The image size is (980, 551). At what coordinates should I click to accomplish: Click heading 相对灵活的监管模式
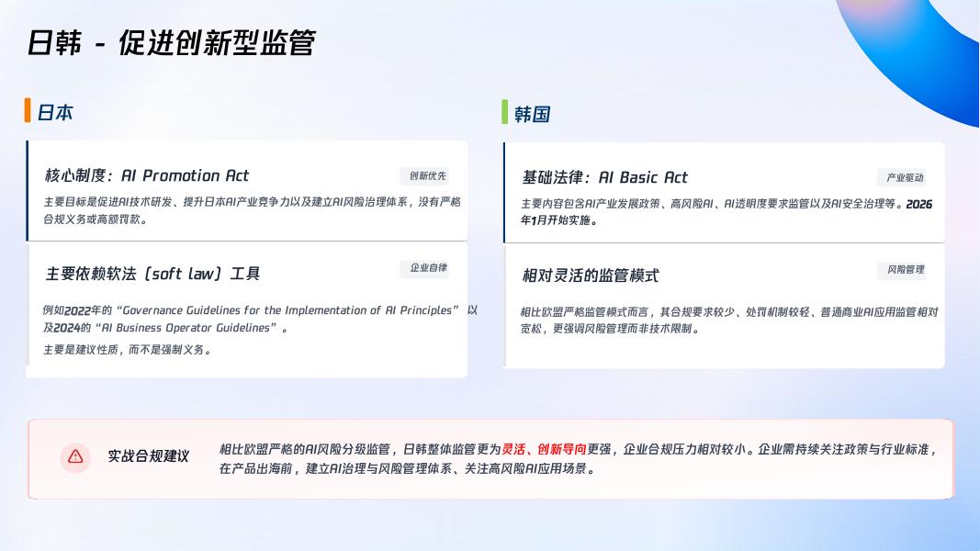coord(590,275)
